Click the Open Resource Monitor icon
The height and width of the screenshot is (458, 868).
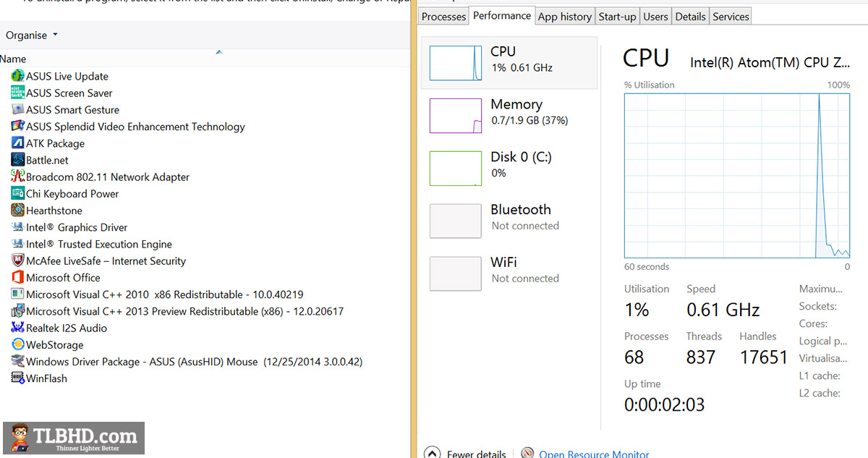point(527,453)
